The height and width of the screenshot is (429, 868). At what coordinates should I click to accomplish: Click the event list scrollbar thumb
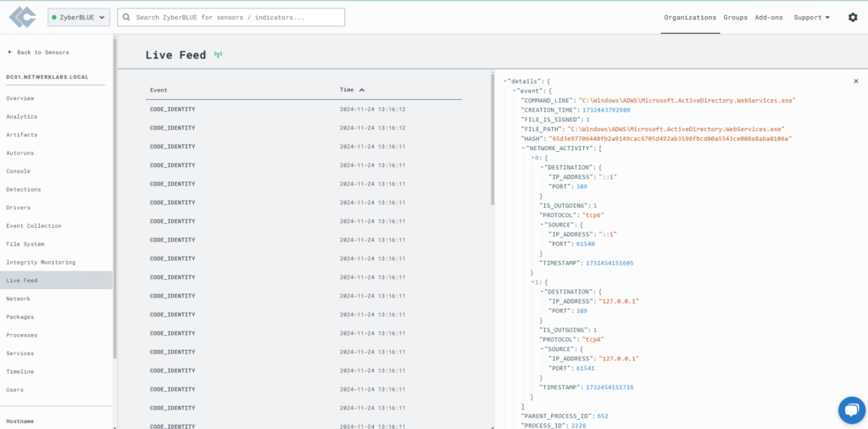[x=492, y=140]
